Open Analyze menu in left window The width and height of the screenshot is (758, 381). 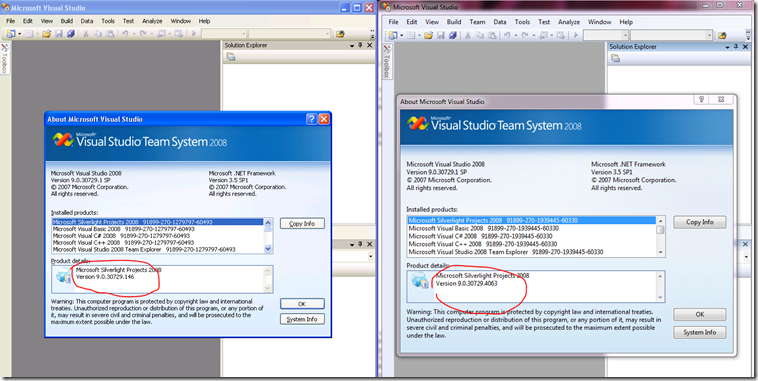coord(152,21)
